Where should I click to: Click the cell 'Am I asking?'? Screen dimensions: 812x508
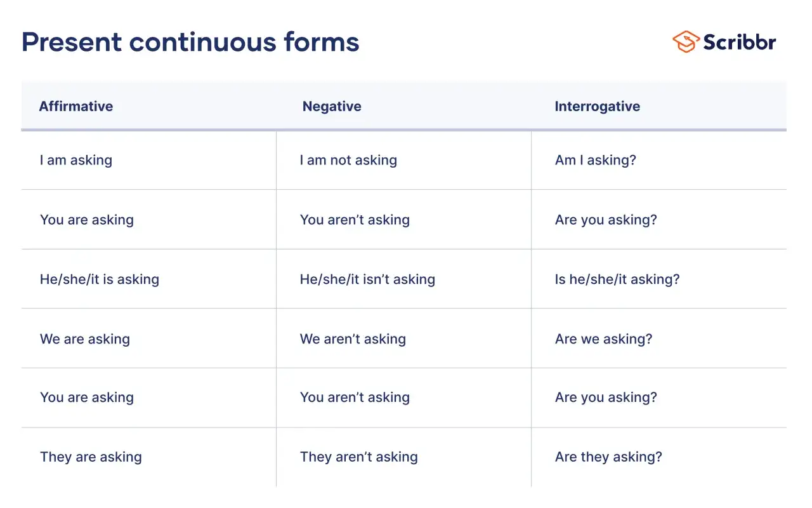pos(595,160)
